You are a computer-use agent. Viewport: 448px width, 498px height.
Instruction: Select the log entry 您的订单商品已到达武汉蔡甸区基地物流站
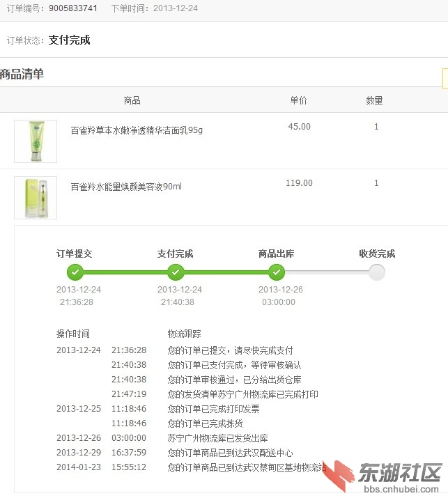(247, 467)
